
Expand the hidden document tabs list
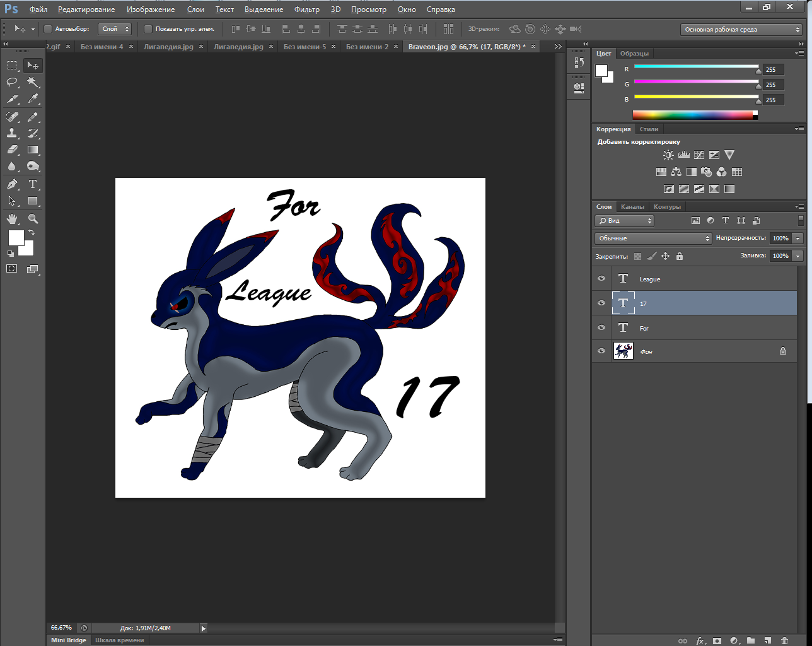558,47
